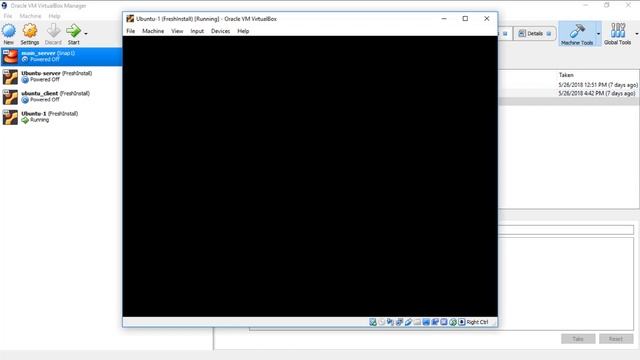640x360 pixels.
Task: Click the ubuntu_client OS icon
Action: [x=10, y=97]
